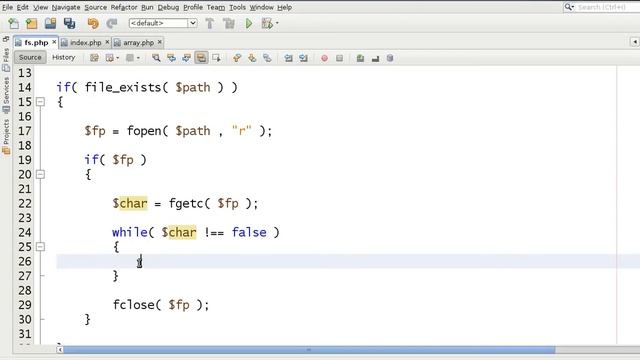Click the restore window group icon above Files
Viewport: 640px width, 360px height.
pyautogui.click(x=6, y=39)
